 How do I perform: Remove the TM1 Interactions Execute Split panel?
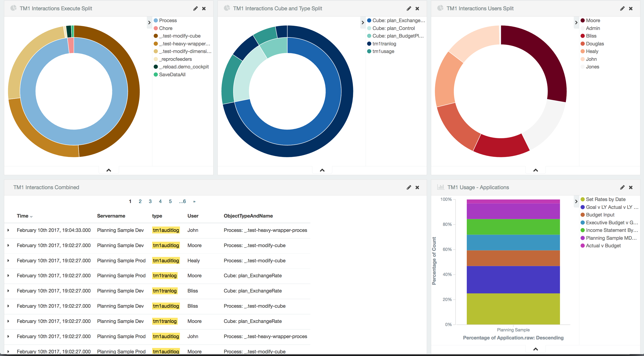pos(204,8)
